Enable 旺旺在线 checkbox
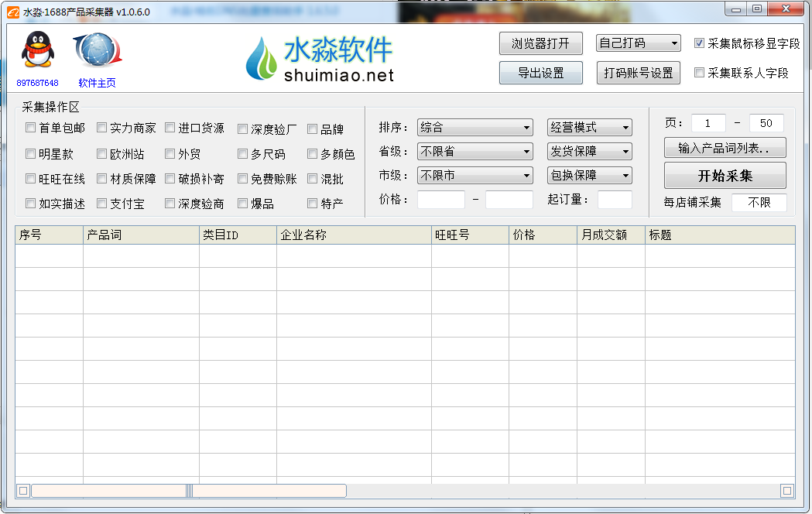This screenshot has height=514, width=812. tap(30, 179)
